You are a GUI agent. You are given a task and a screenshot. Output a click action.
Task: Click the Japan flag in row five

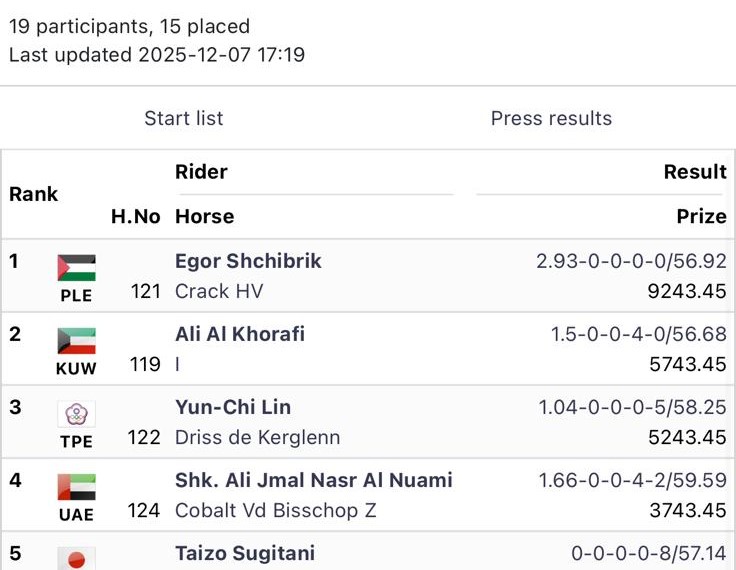pyautogui.click(x=76, y=558)
